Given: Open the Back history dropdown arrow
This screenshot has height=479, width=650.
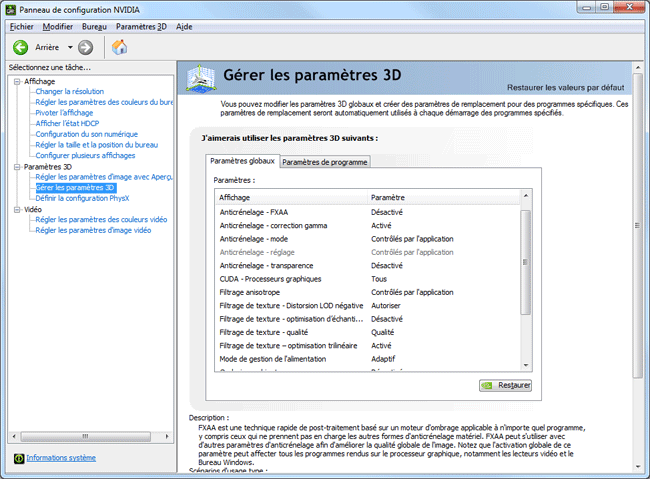Looking at the screenshot, I should pos(69,47).
